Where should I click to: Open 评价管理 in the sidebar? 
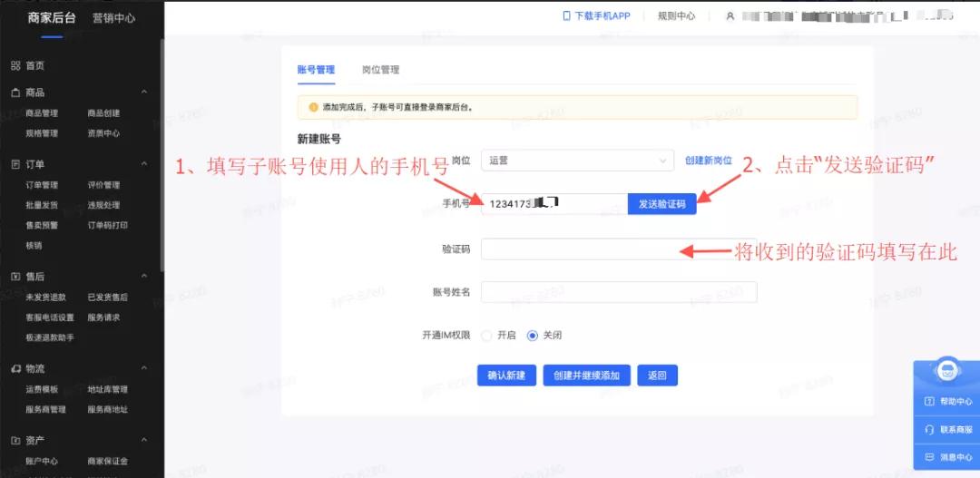103,185
